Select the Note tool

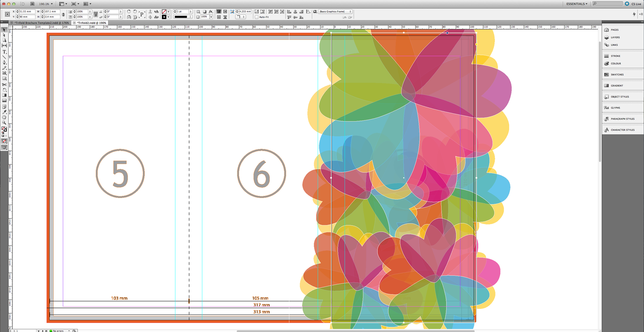(4, 106)
